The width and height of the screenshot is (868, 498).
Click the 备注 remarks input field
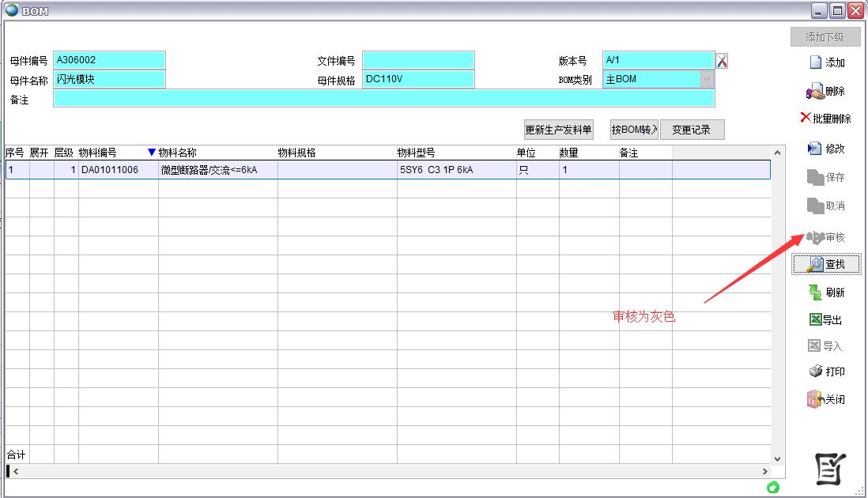(x=383, y=99)
